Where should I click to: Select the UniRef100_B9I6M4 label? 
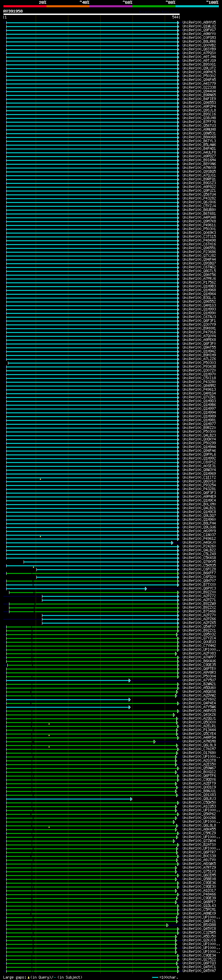click(199, 160)
